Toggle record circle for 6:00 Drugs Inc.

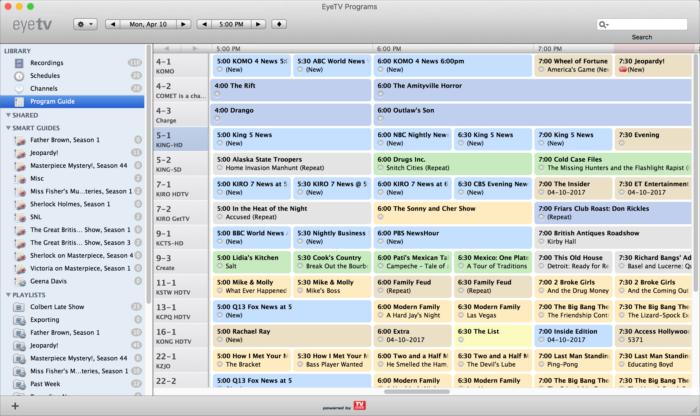pyautogui.click(x=380, y=168)
